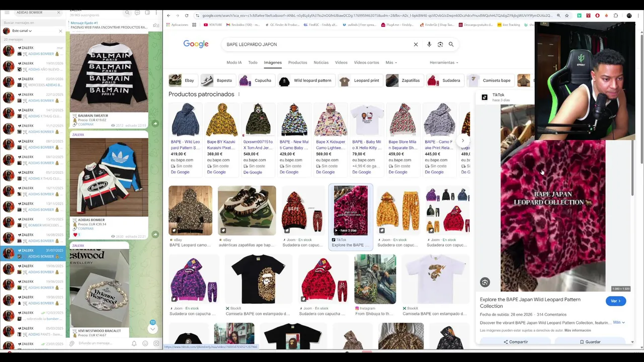Attach a file in Telegram message box
Screen dimensions: 644x362
pos(72,343)
